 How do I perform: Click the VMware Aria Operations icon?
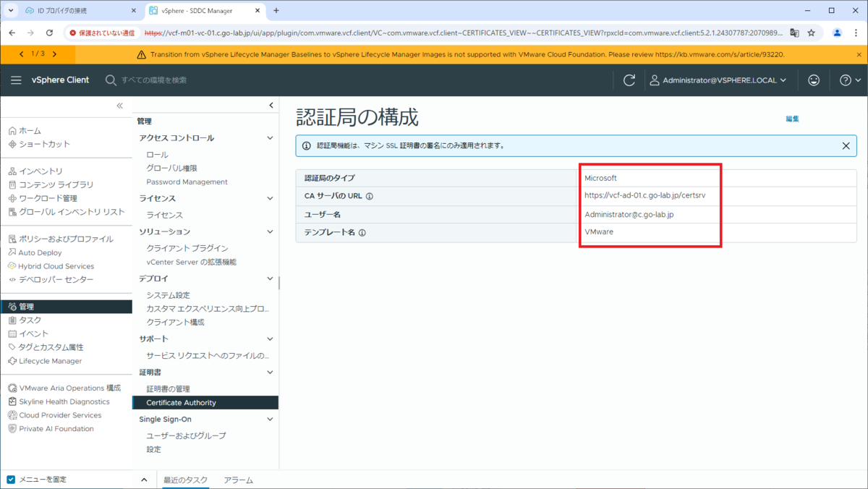(12, 388)
